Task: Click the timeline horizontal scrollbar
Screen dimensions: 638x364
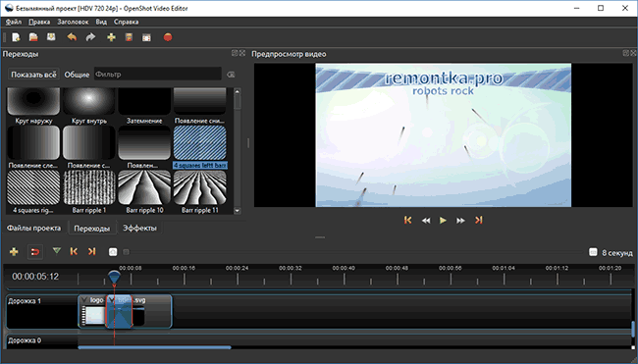Action: click(x=155, y=347)
